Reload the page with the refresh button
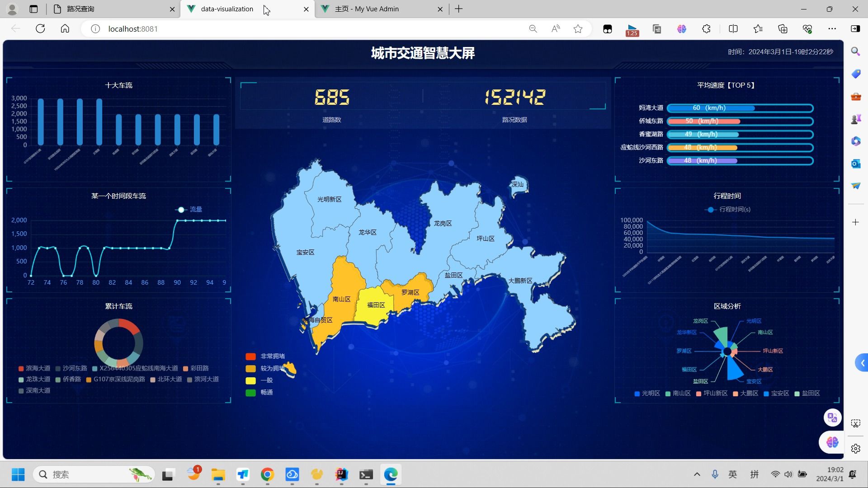This screenshot has width=868, height=488. coord(40,28)
